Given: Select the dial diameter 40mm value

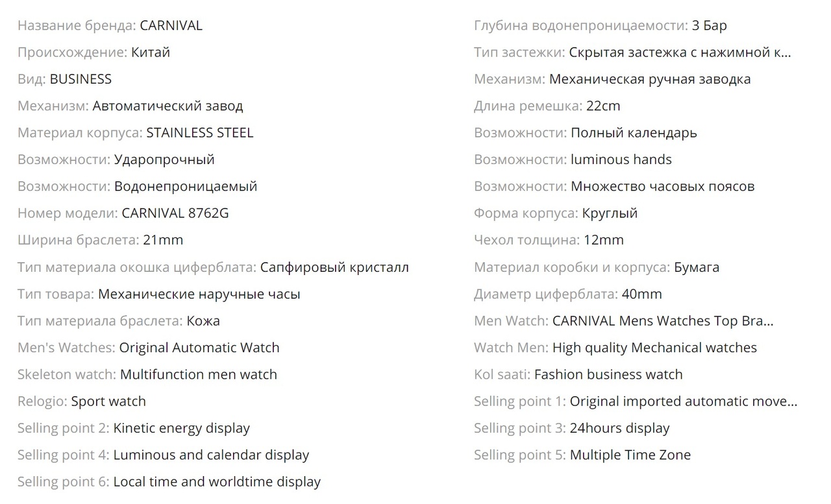Looking at the screenshot, I should pyautogui.click(x=642, y=294).
